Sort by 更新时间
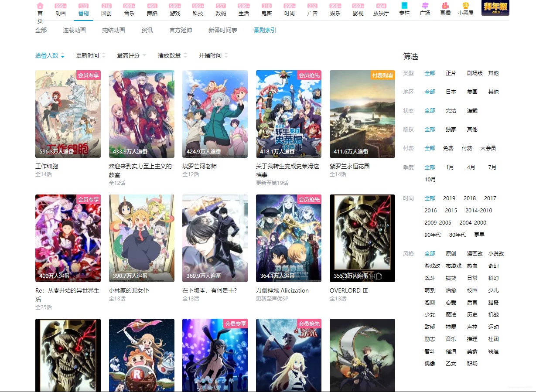The height and width of the screenshot is (392, 536). coord(91,55)
